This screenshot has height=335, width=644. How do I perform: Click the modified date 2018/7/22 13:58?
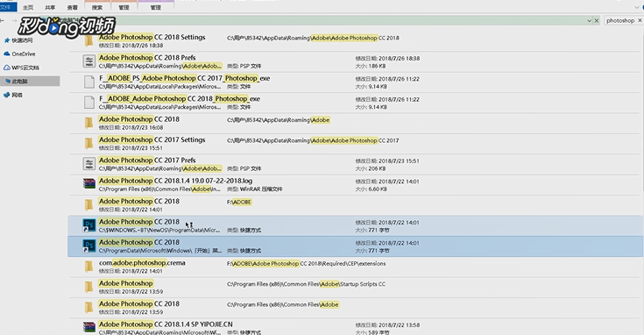[x=399, y=324]
